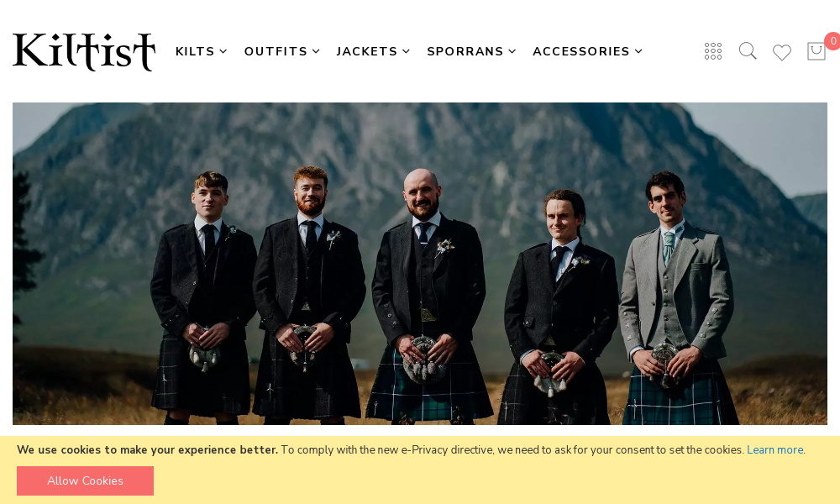Expand the Outfits menu chevron
Screen dimensions: 840x504
(x=316, y=51)
